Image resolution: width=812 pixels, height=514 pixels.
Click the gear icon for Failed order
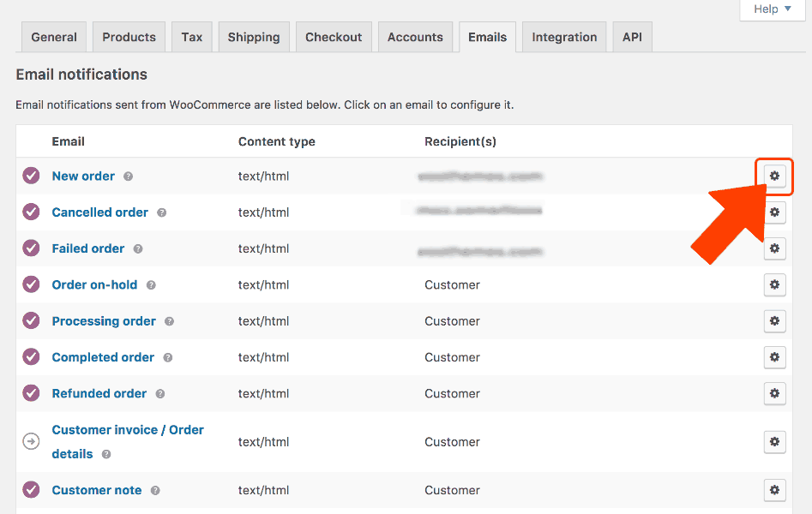click(x=774, y=248)
